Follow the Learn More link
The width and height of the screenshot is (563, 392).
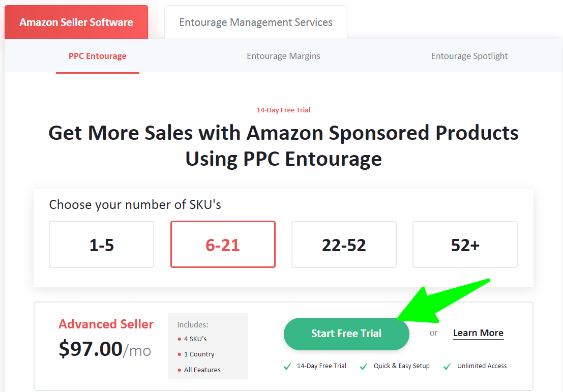click(478, 333)
